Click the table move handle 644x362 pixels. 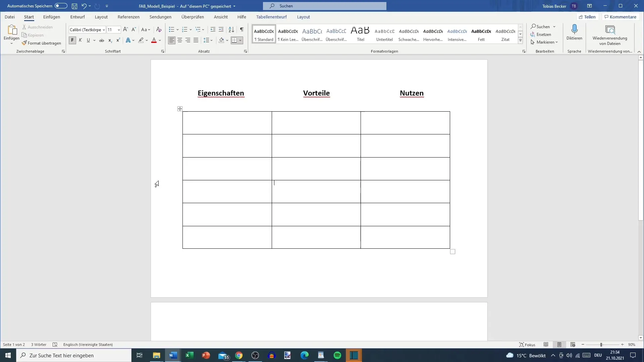[180, 109]
